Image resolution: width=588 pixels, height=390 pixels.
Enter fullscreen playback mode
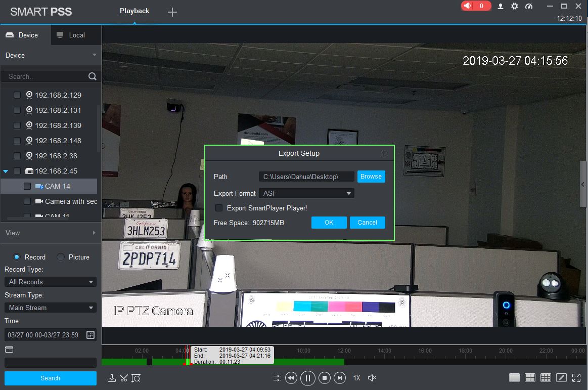pyautogui.click(x=576, y=378)
